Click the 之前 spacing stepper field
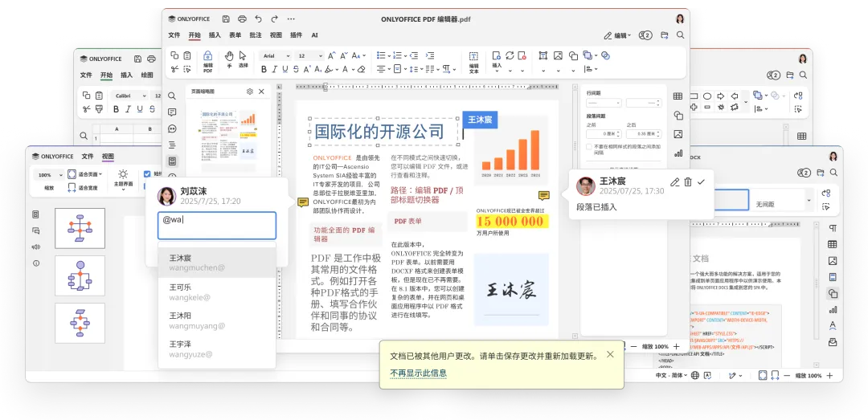 [604, 134]
